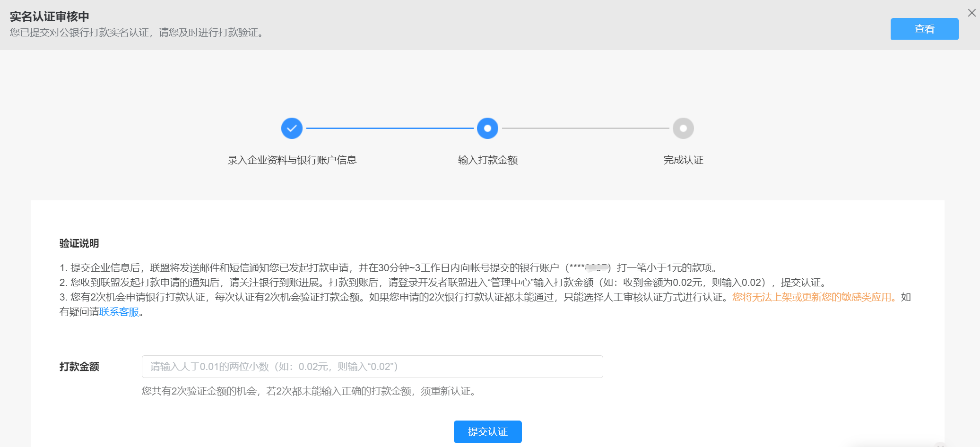This screenshot has height=447, width=980.
Task: Click step label 输入打款金额
Action: point(488,160)
